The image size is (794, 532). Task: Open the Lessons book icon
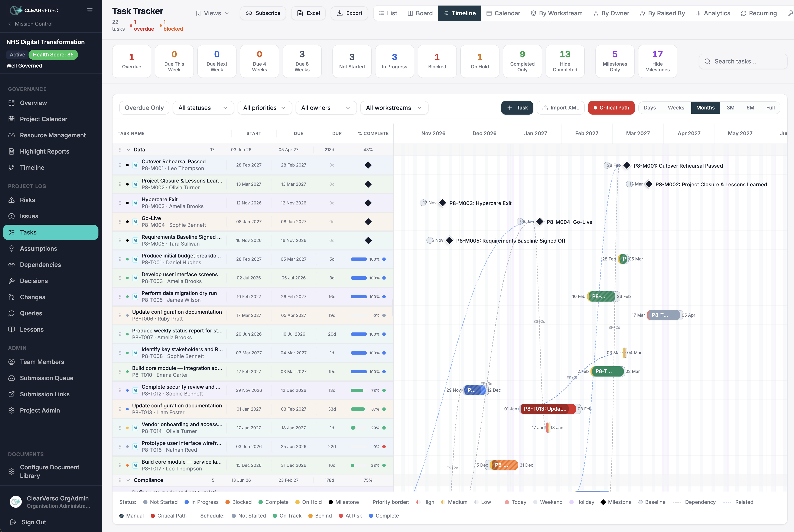click(12, 329)
